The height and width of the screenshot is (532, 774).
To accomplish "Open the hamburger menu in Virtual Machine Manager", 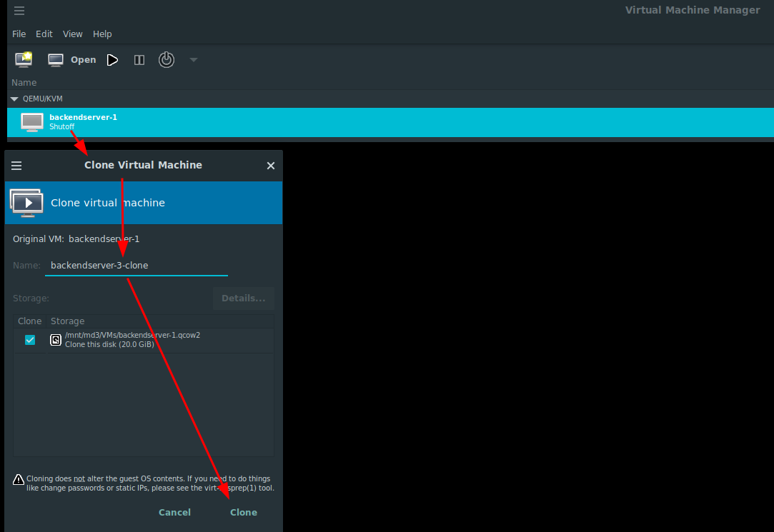I will tap(19, 10).
